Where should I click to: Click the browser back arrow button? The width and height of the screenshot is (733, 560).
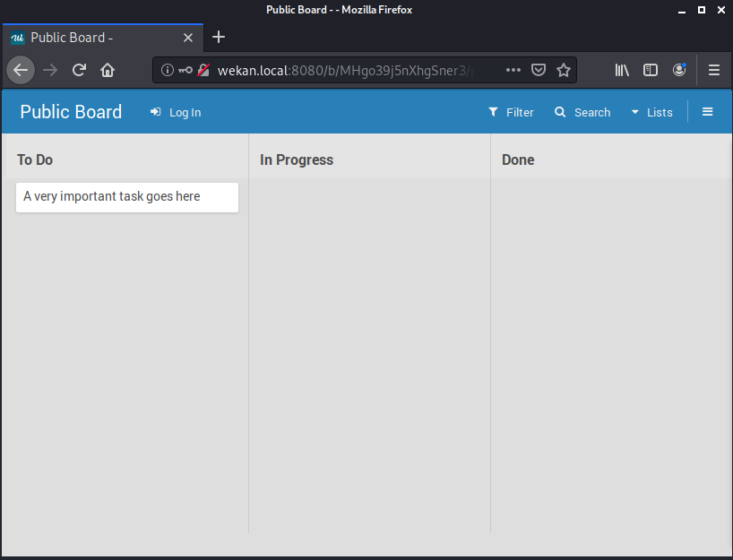click(x=21, y=70)
